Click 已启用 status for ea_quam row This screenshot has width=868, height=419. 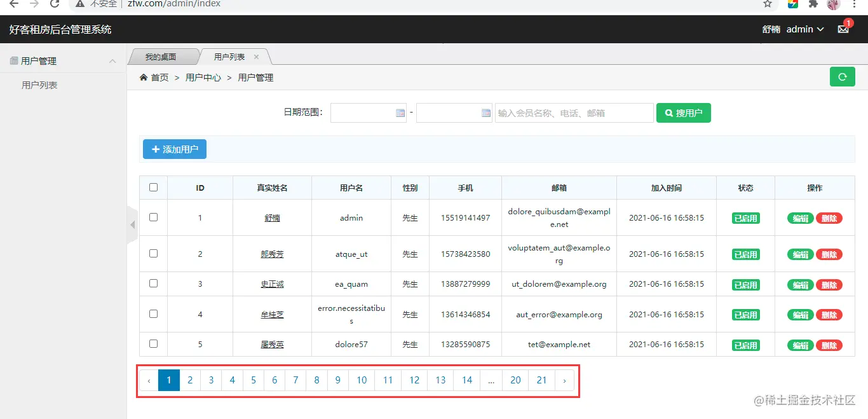745,285
